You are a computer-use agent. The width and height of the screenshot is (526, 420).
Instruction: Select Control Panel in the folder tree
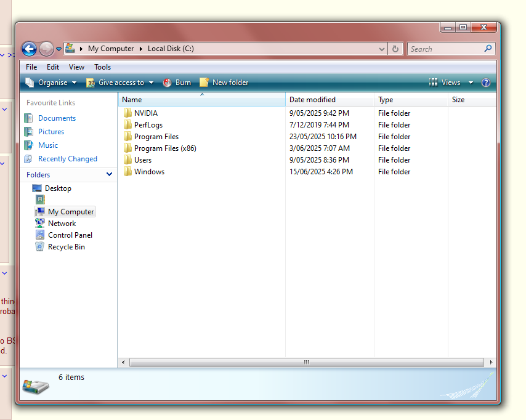(x=70, y=235)
